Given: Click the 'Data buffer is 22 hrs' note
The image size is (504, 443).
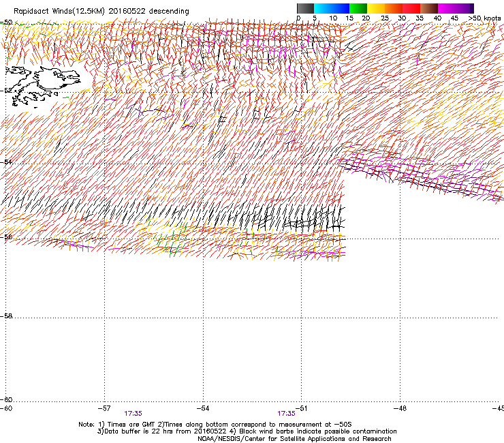Looking at the screenshot, I should pyautogui.click(x=161, y=431).
